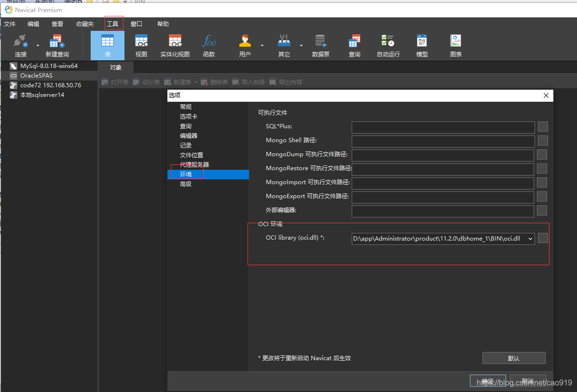
Task: Select the OracleSPAS connection
Action: click(x=49, y=75)
